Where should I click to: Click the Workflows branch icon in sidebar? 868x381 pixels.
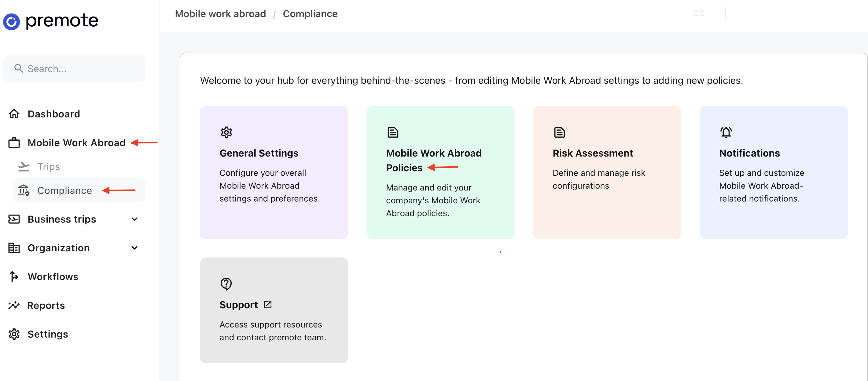[x=14, y=276]
